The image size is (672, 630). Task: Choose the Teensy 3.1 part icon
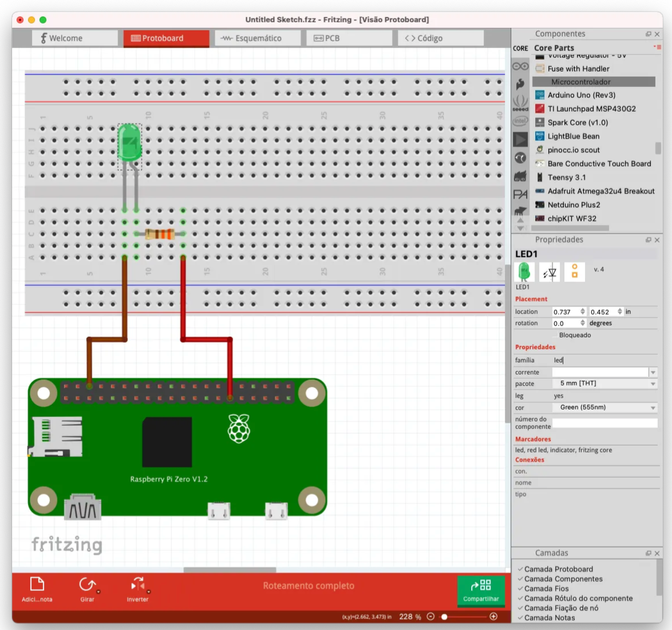[x=540, y=177]
